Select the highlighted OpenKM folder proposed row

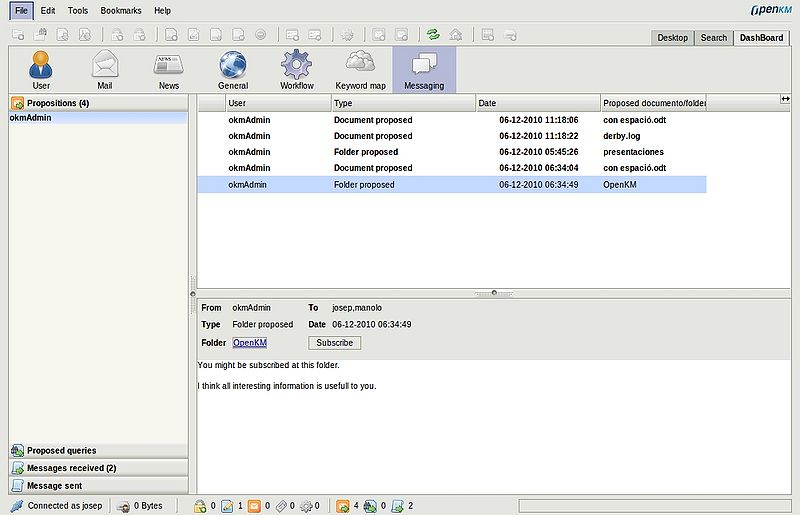coord(452,185)
